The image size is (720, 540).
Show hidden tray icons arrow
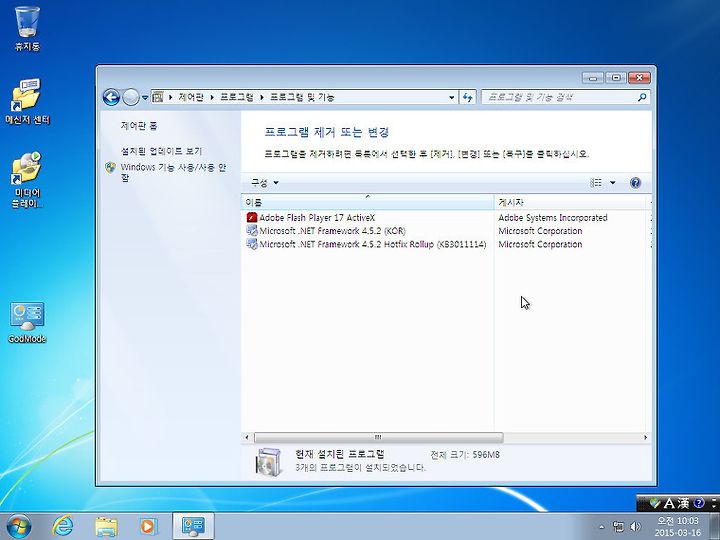pyautogui.click(x=602, y=527)
